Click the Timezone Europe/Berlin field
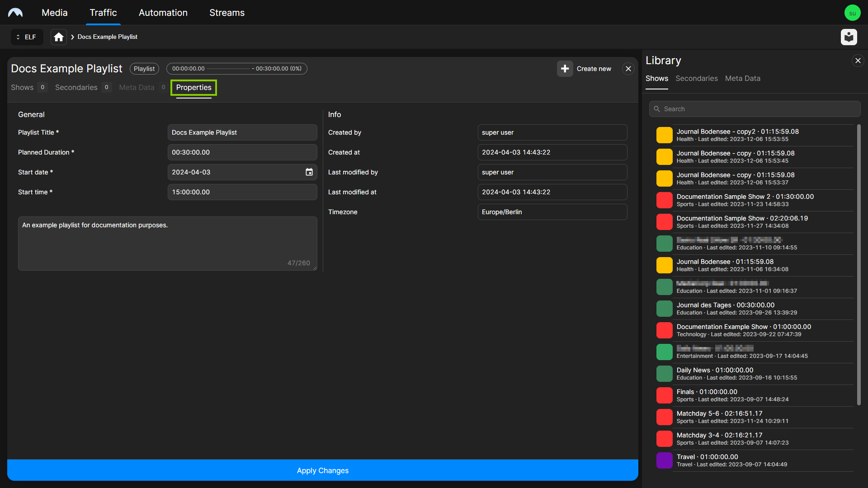Viewport: 868px width, 488px height. [x=552, y=212]
